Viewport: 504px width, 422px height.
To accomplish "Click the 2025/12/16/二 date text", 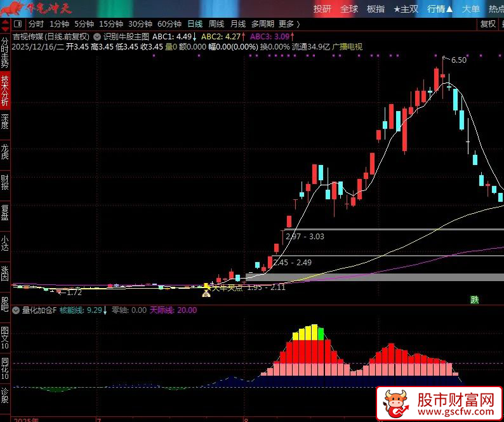I will coord(38,47).
